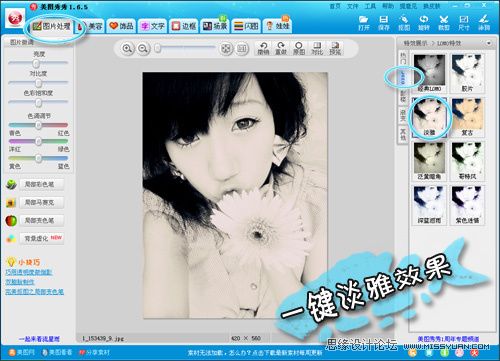Expand the effects panel dropdown arrow

(488, 43)
